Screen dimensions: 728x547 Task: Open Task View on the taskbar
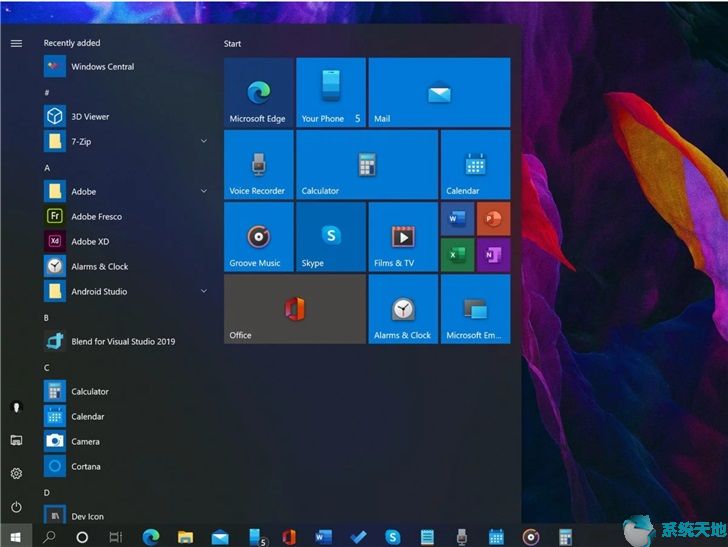[x=116, y=537]
